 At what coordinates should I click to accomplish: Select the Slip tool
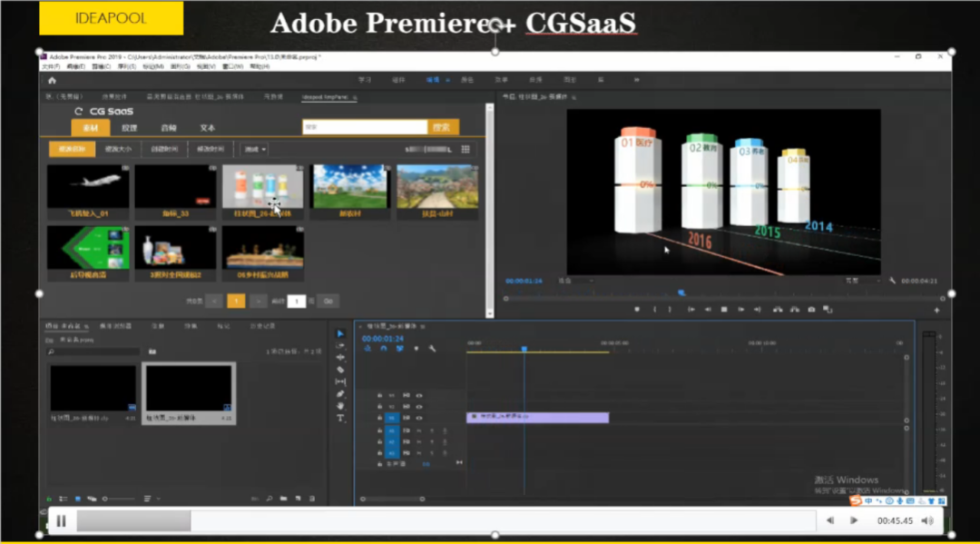pos(340,381)
